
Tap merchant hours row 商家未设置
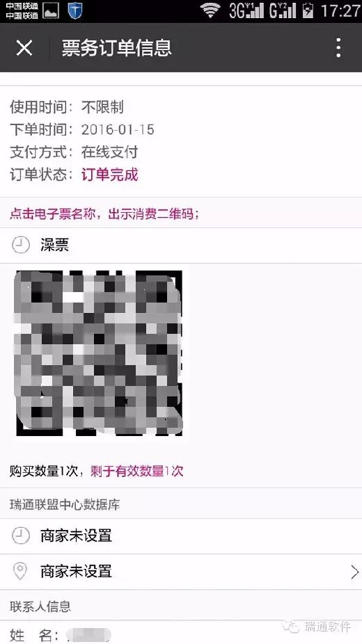[181, 536]
